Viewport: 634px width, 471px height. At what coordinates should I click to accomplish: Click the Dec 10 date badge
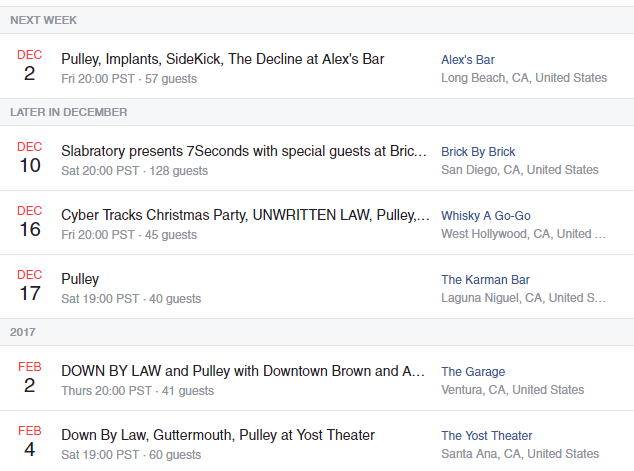pos(30,159)
